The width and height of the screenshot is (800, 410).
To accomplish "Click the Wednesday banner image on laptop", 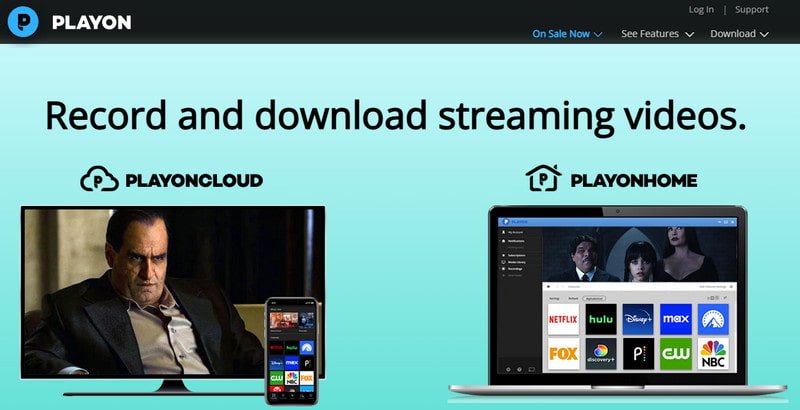I will pos(639,254).
